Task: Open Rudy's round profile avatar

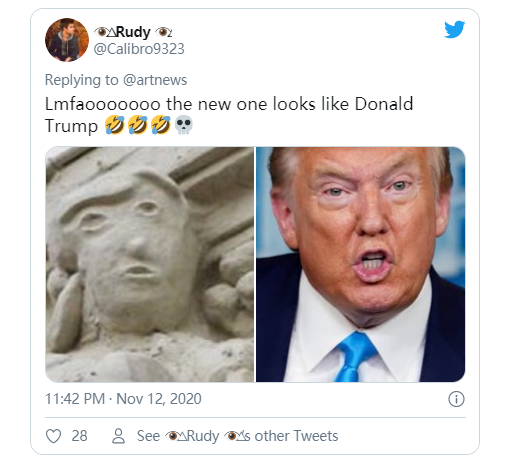Action: pos(67,40)
